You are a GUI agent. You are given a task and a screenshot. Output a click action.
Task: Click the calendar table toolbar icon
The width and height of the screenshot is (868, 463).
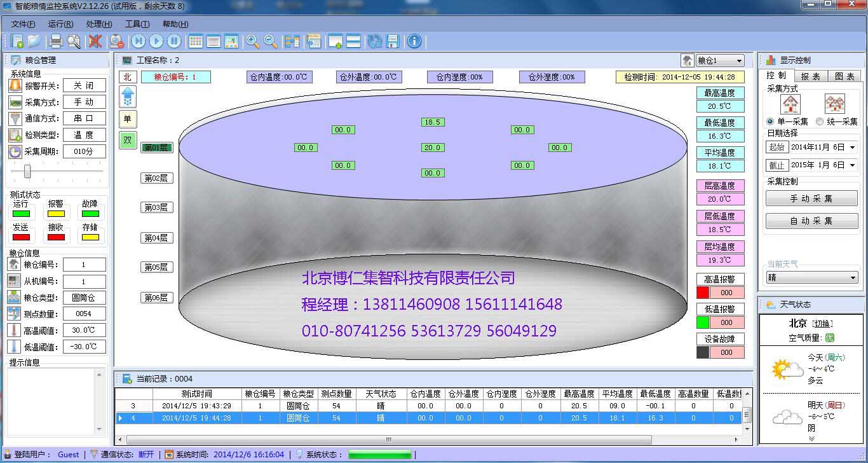(313, 41)
